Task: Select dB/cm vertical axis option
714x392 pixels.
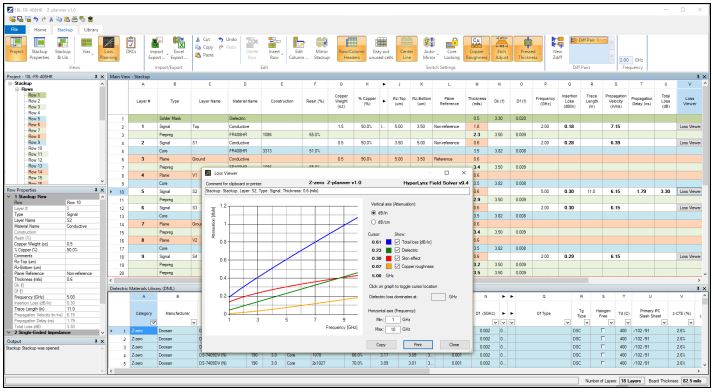Action: point(374,222)
